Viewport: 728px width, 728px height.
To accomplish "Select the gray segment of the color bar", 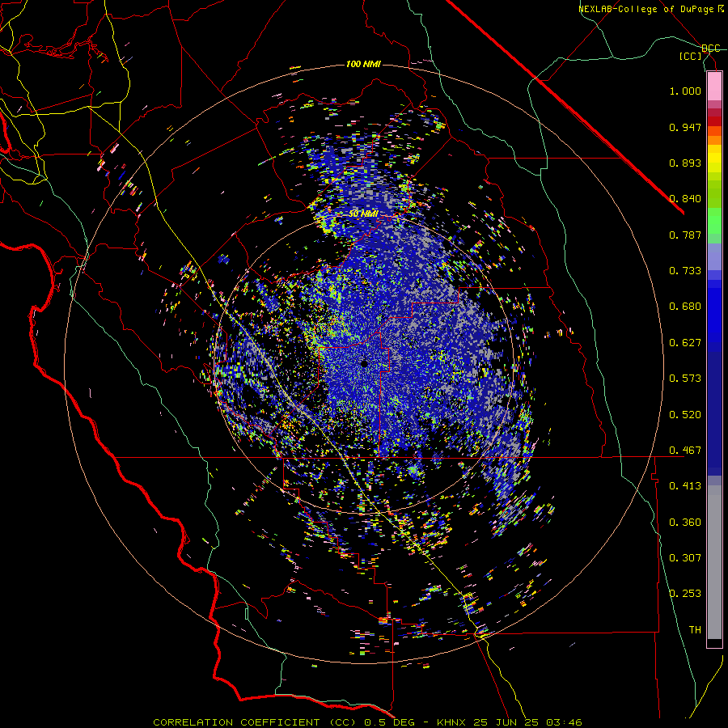I will coord(714,562).
